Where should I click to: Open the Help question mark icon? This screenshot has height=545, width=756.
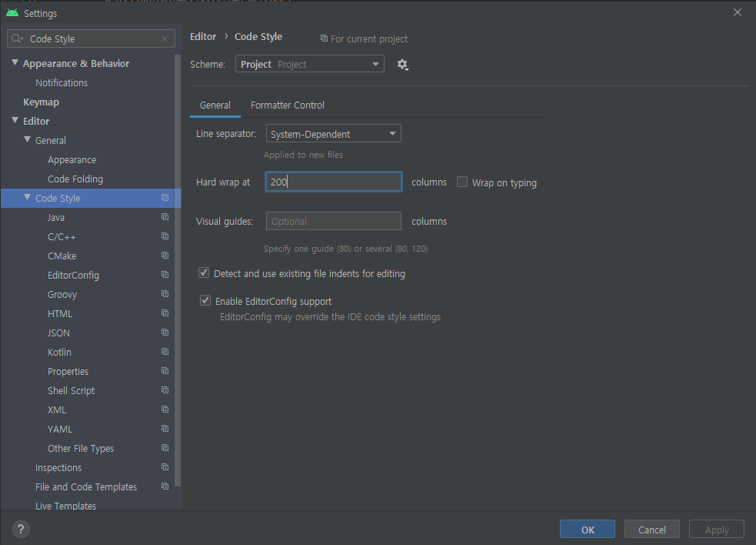20,529
